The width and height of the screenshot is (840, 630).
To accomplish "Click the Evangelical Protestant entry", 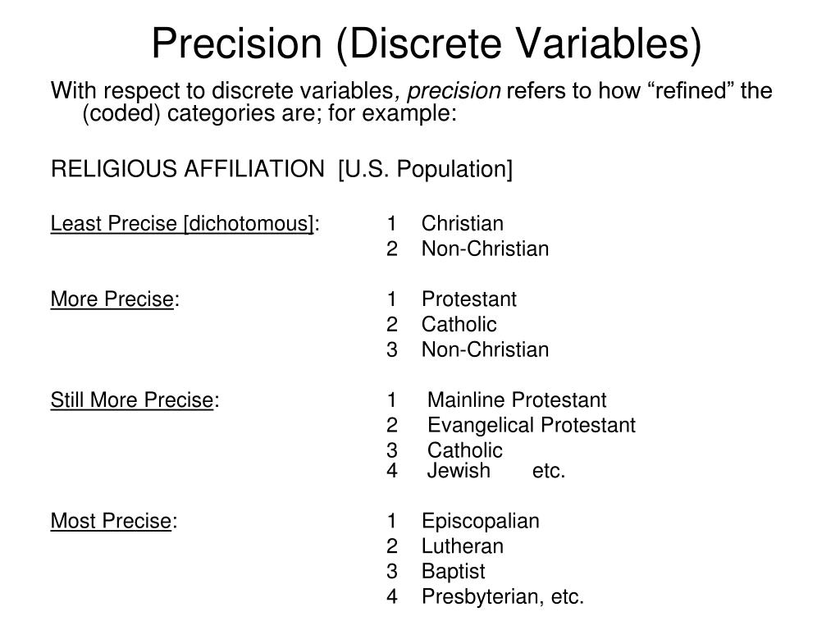I will click(x=531, y=425).
